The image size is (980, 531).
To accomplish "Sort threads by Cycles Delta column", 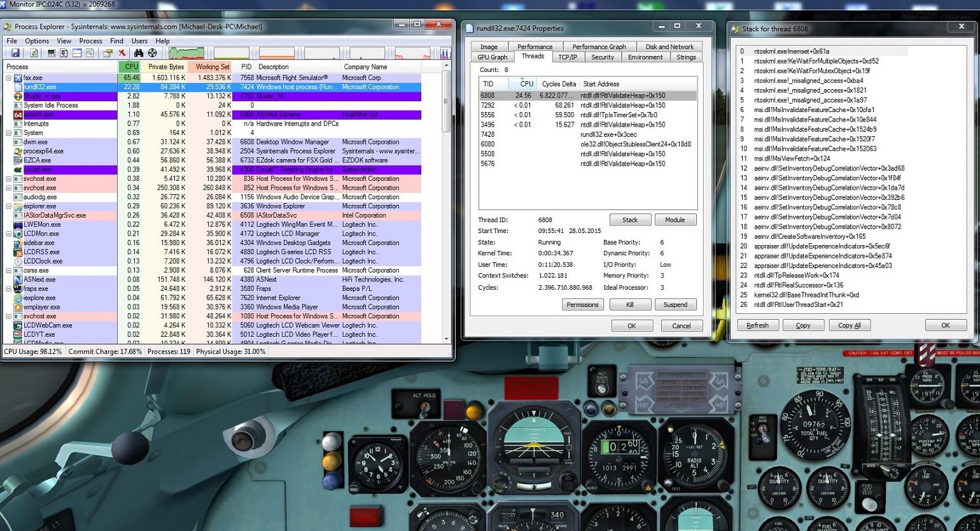I will pyautogui.click(x=559, y=84).
